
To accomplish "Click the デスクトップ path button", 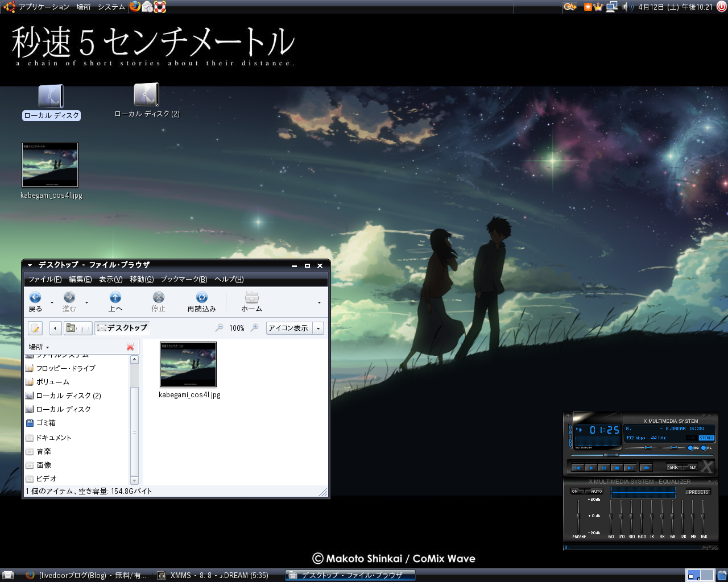I will [x=122, y=328].
